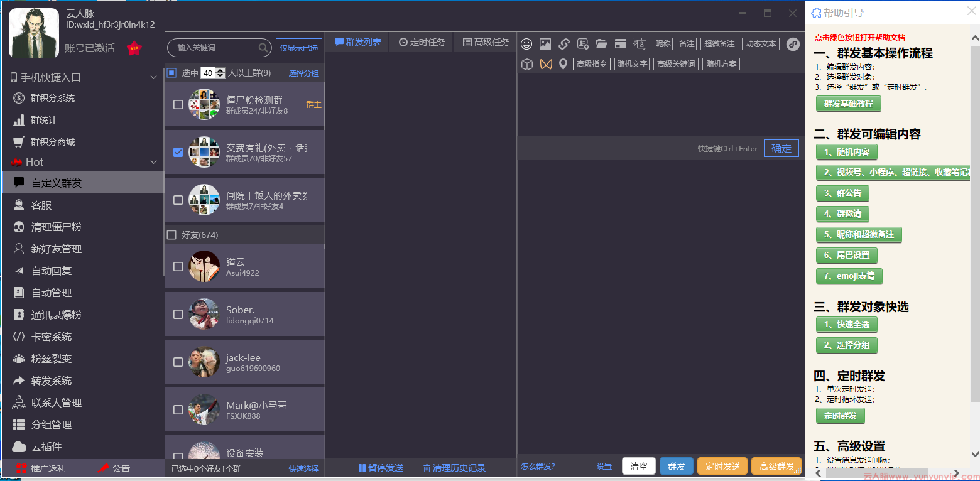
Task: Click the mini program circular icon
Action: pyautogui.click(x=793, y=44)
